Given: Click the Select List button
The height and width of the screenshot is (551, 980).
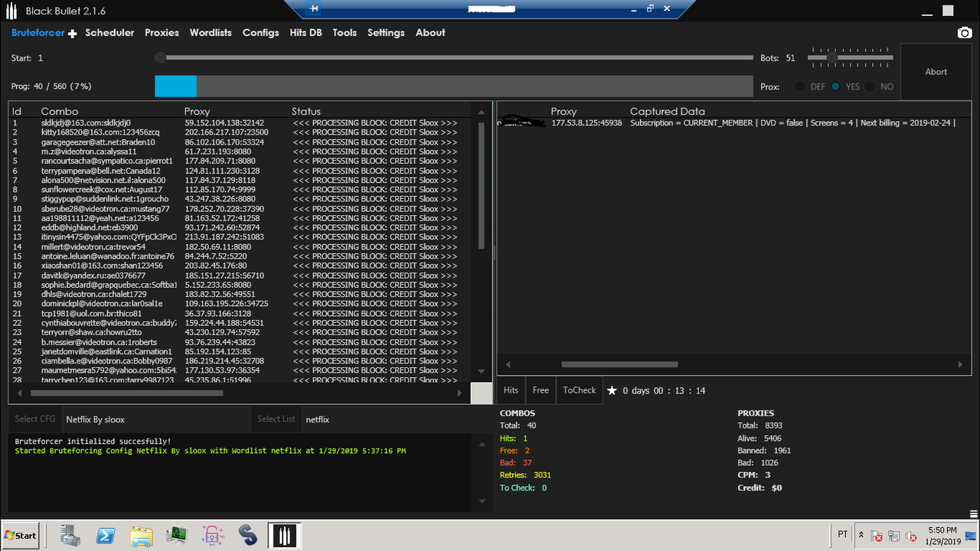Looking at the screenshot, I should click(276, 419).
